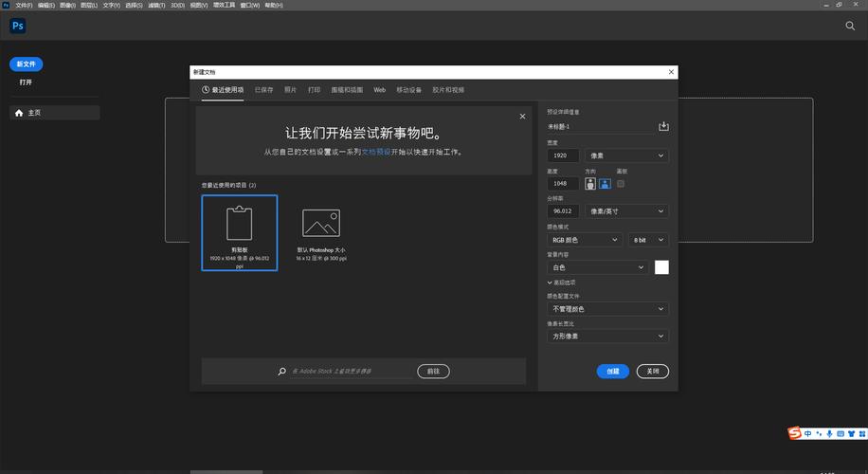
Task: Open the 视图(V) menu
Action: 199,5
